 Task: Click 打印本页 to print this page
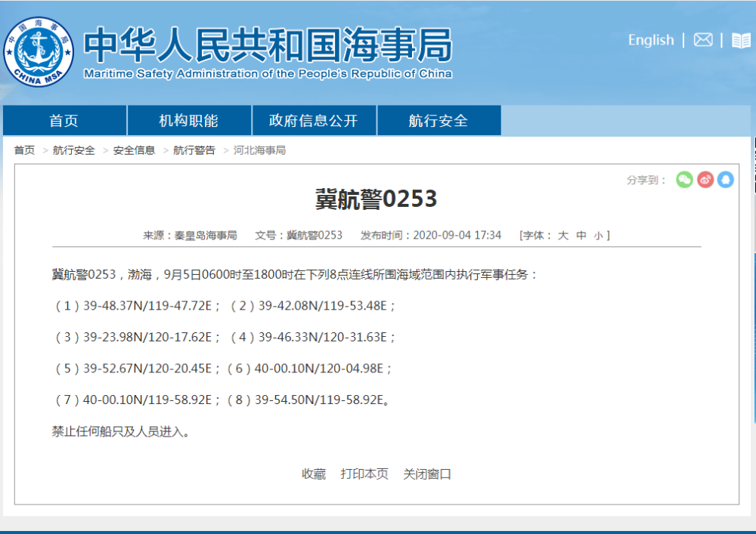coord(366,474)
